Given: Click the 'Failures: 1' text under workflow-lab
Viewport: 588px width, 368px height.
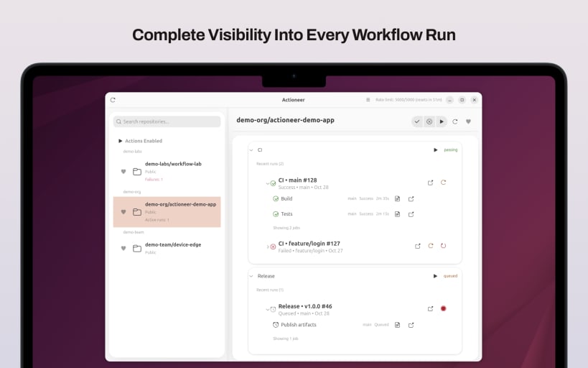Looking at the screenshot, I should [x=154, y=180].
